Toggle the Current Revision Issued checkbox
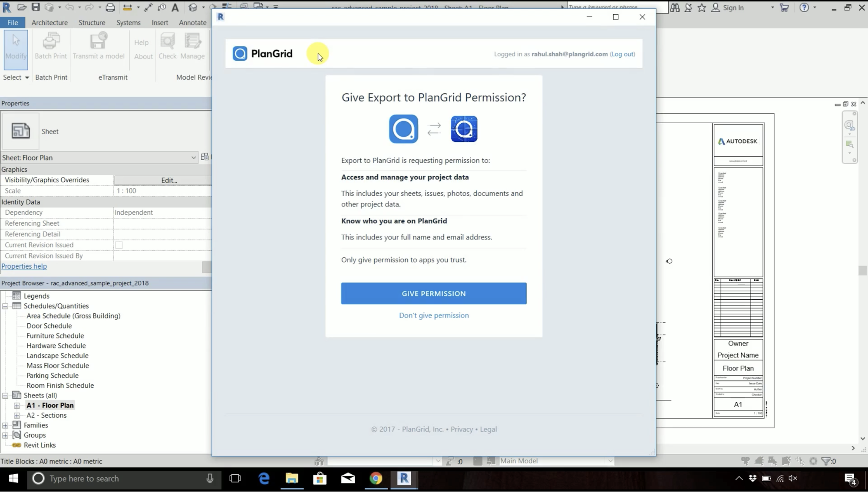 [x=119, y=245]
